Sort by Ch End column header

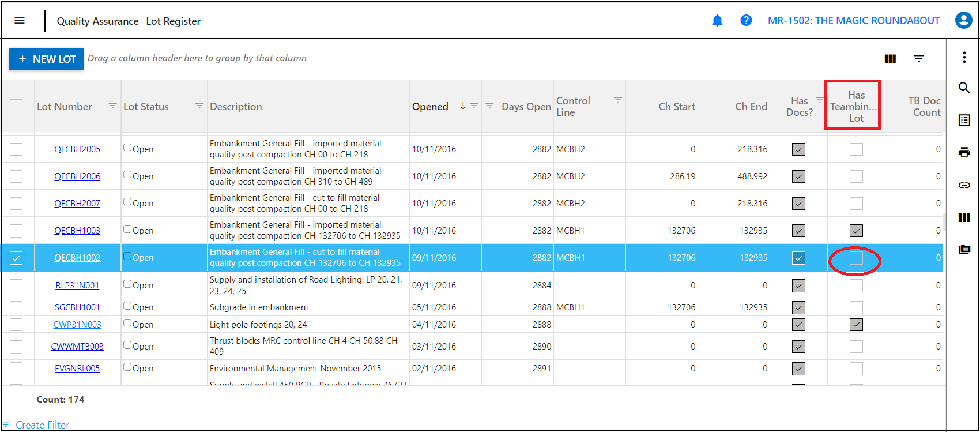pos(751,106)
